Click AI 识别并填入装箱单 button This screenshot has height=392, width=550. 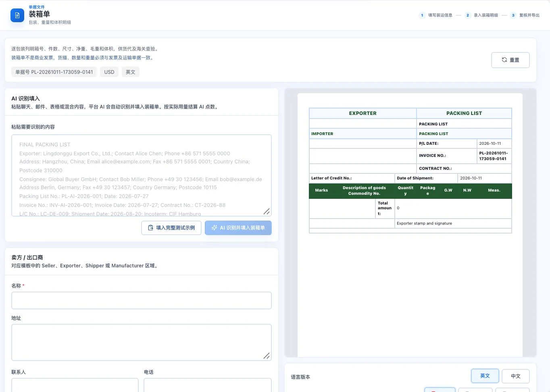238,227
